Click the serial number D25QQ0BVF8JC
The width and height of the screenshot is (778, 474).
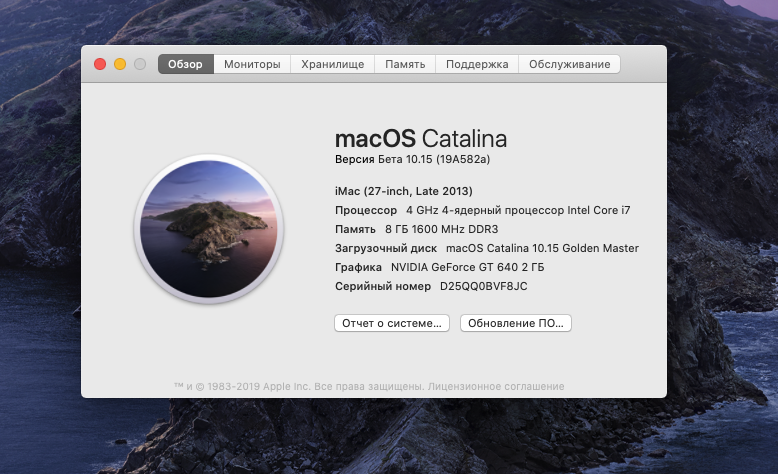coord(484,286)
